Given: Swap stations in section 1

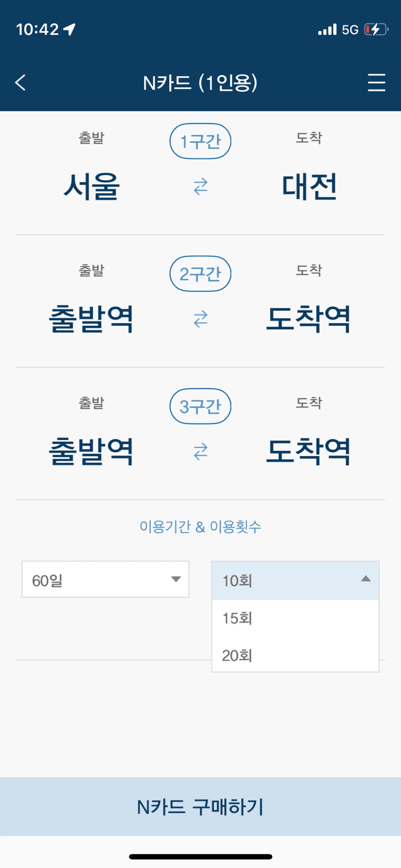Looking at the screenshot, I should (x=200, y=187).
